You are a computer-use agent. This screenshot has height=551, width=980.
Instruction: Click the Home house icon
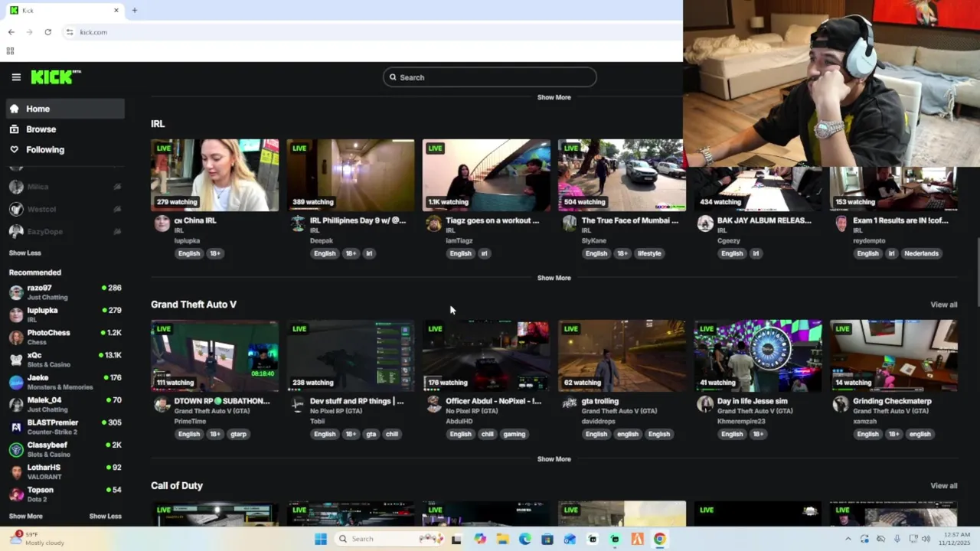point(15,109)
